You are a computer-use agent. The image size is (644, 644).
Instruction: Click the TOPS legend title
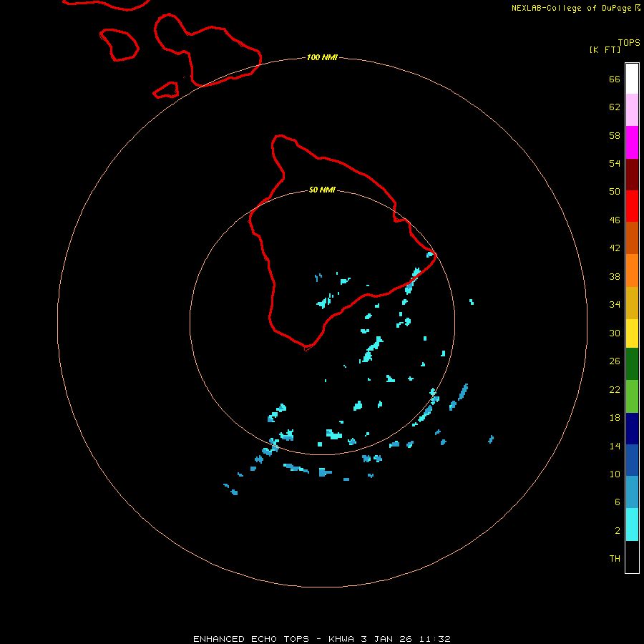pos(629,42)
